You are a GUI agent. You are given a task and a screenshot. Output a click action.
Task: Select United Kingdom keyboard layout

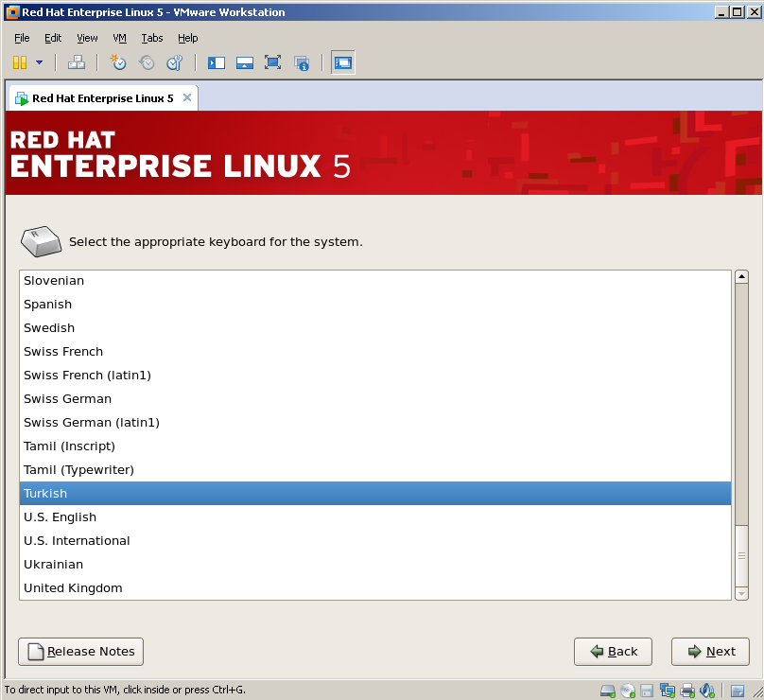pyautogui.click(x=375, y=587)
